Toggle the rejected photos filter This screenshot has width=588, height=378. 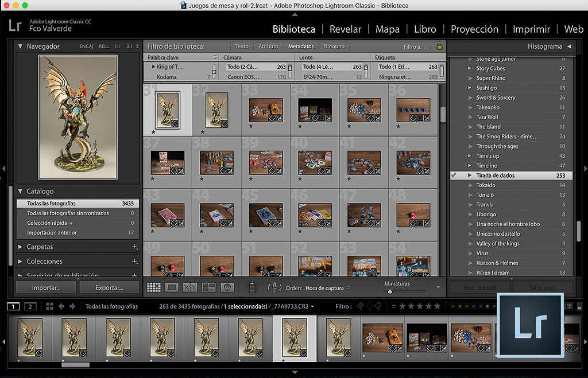click(x=378, y=306)
